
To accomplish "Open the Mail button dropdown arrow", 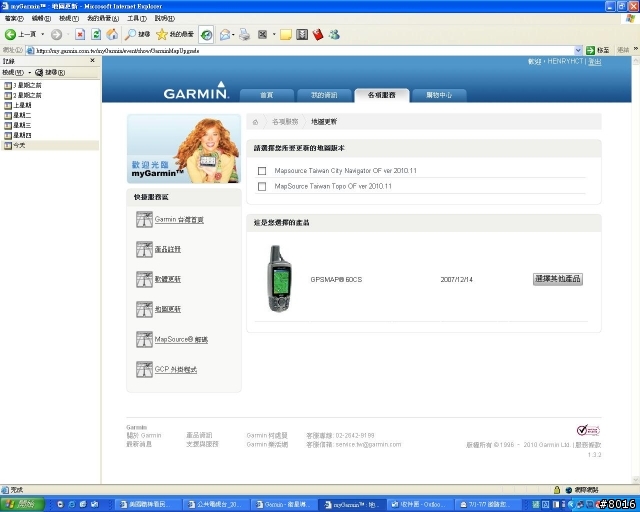I will click(233, 35).
